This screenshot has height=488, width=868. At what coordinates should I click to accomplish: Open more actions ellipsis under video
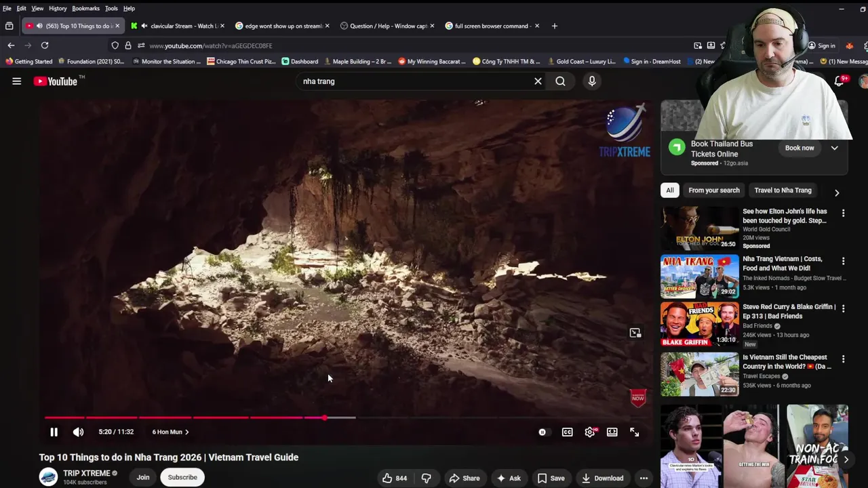coord(644,479)
